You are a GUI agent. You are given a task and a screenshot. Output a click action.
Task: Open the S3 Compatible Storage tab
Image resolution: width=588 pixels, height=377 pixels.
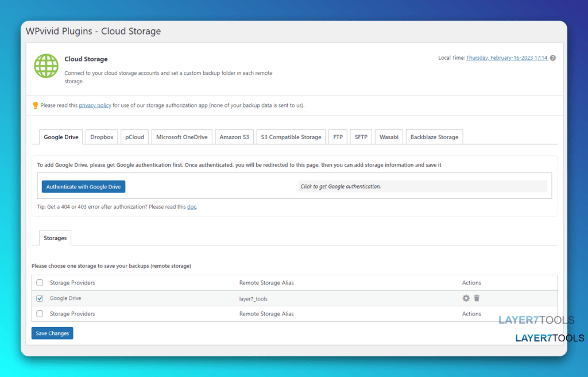[x=291, y=137]
